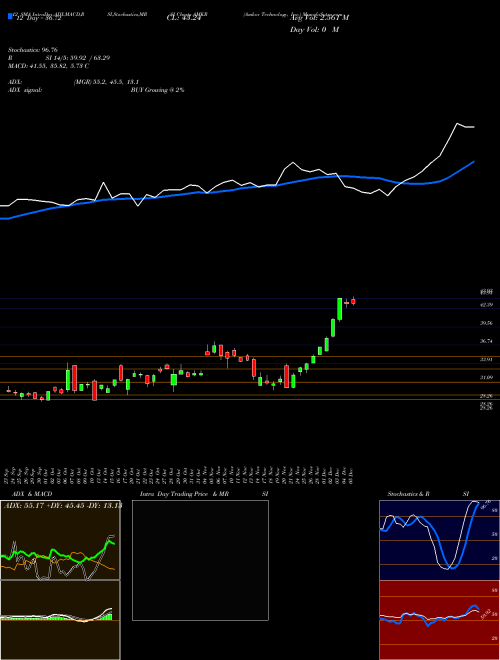Click the 'MACD: 41.55, 35.82, 5.73 C' line
The image size is (500, 660).
pos(48,66)
